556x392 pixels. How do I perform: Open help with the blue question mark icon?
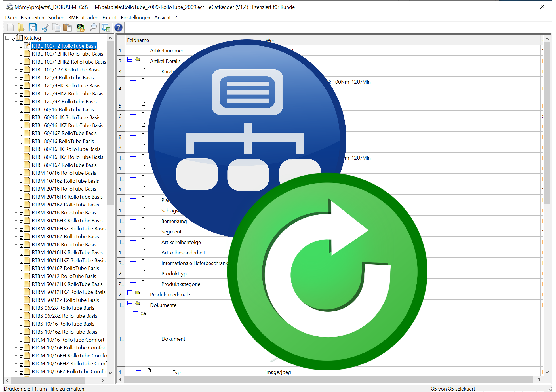click(118, 28)
